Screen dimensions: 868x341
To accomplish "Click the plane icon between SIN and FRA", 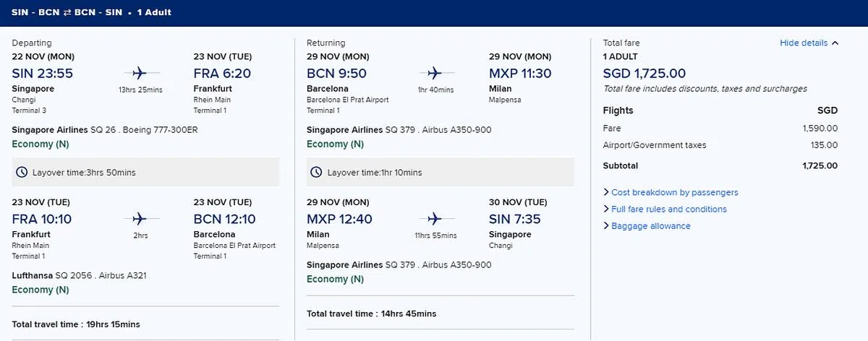I will tap(140, 73).
